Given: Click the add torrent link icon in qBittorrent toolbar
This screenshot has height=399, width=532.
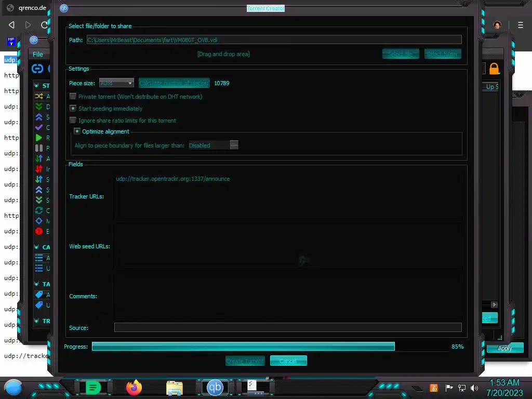Looking at the screenshot, I should (x=37, y=69).
